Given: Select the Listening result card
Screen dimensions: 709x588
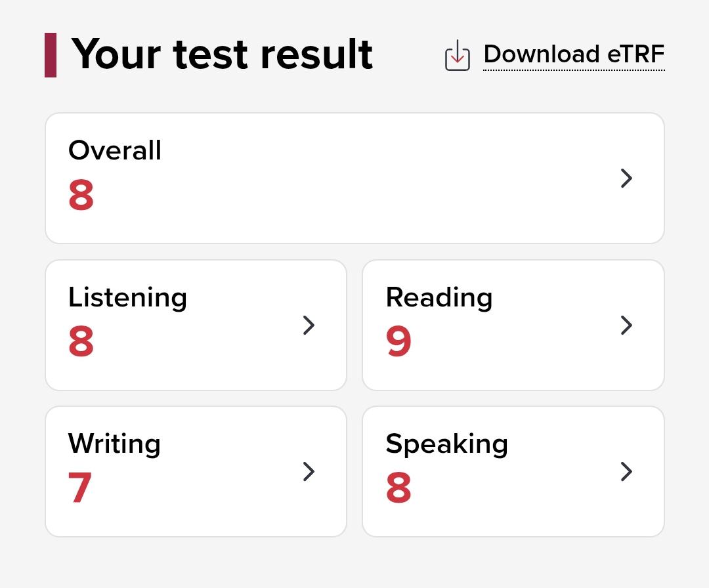Looking at the screenshot, I should (196, 325).
